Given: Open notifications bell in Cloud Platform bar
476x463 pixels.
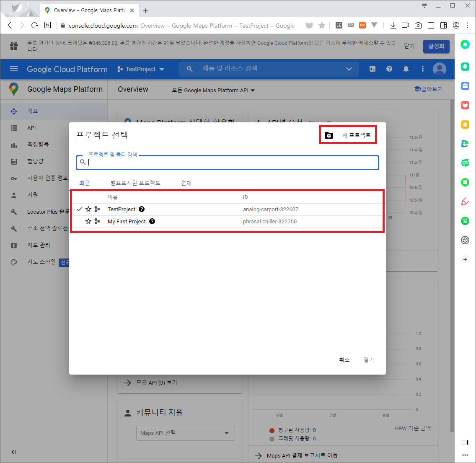Looking at the screenshot, I should [406, 69].
